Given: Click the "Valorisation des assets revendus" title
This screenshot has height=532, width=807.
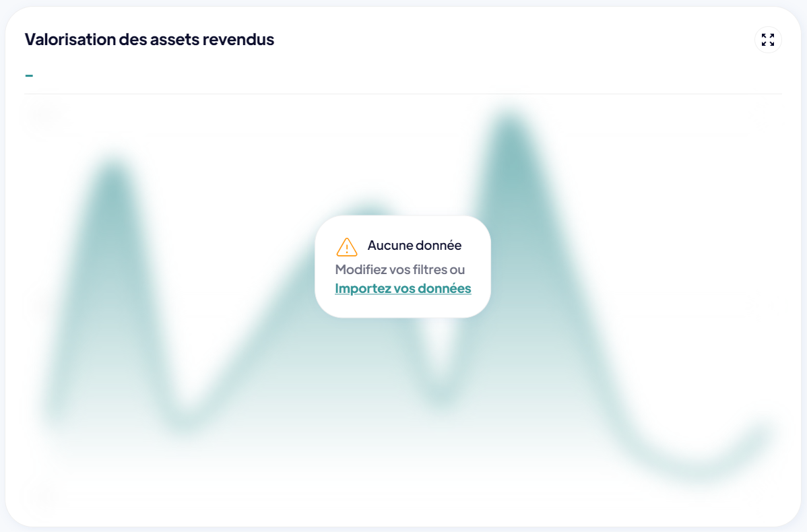Looking at the screenshot, I should (150, 39).
